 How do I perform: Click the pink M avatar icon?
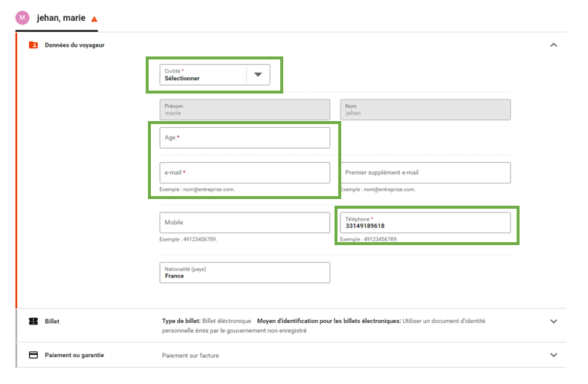pos(22,18)
